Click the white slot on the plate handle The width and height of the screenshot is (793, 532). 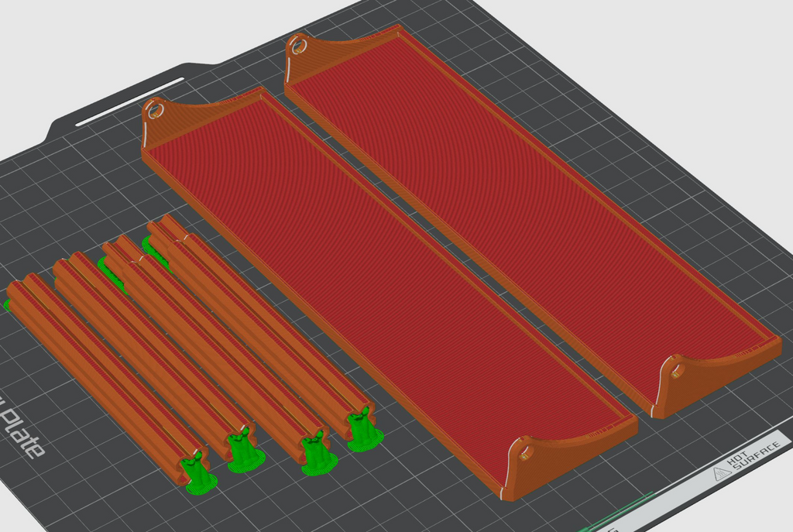click(x=130, y=101)
